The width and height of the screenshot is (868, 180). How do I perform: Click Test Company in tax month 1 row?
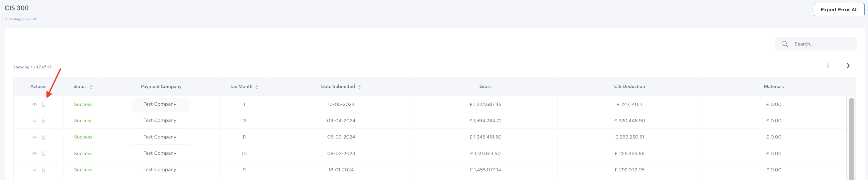160,104
